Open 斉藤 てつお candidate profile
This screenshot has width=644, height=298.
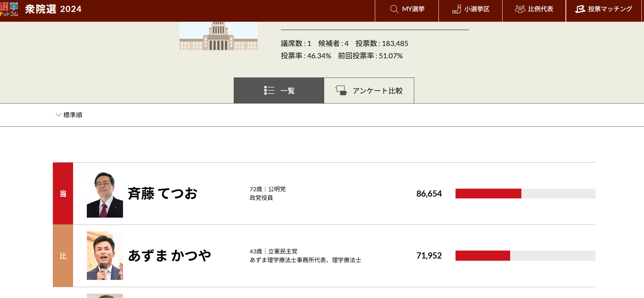tap(162, 194)
